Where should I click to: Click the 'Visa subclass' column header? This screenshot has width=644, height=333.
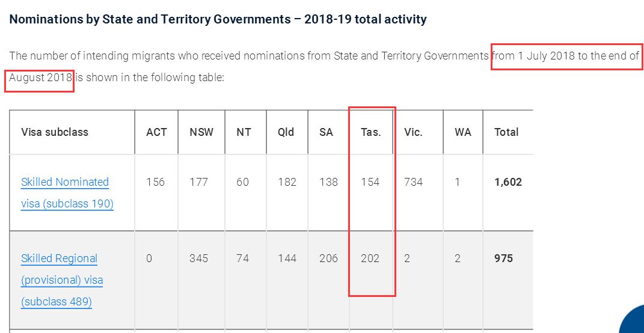(x=55, y=132)
